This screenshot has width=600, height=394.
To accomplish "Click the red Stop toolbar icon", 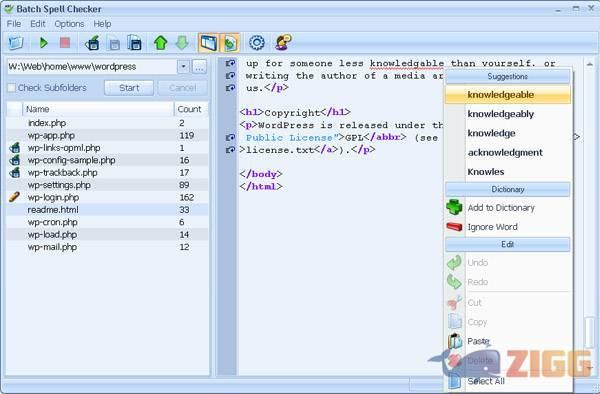I will click(x=65, y=42).
